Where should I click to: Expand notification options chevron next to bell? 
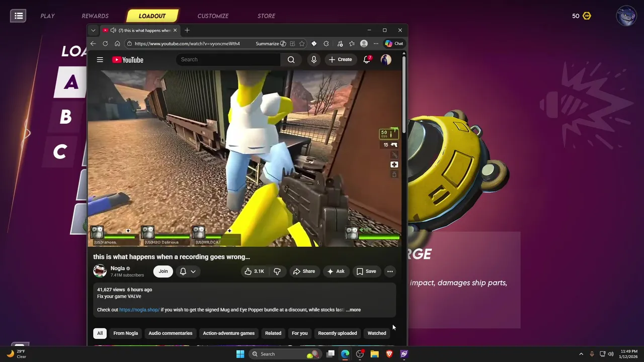point(193,271)
